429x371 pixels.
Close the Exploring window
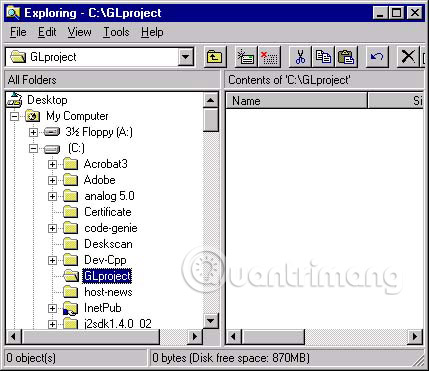pyautogui.click(x=415, y=13)
